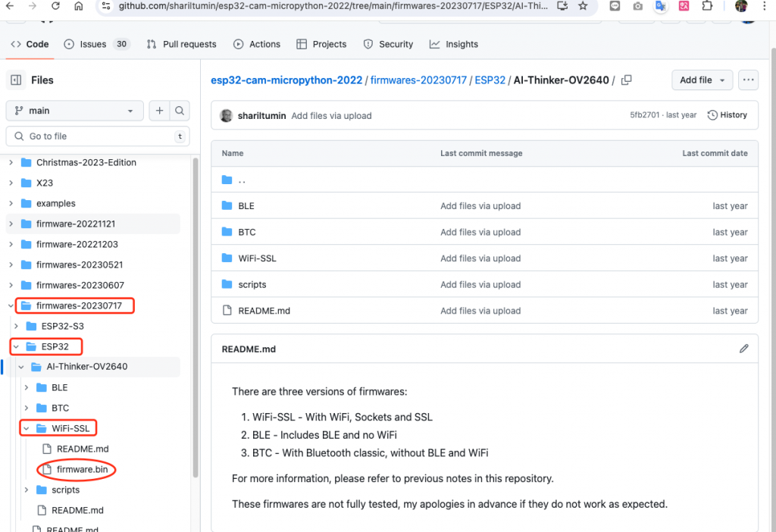
Task: Open the Insights tab
Action: click(454, 44)
